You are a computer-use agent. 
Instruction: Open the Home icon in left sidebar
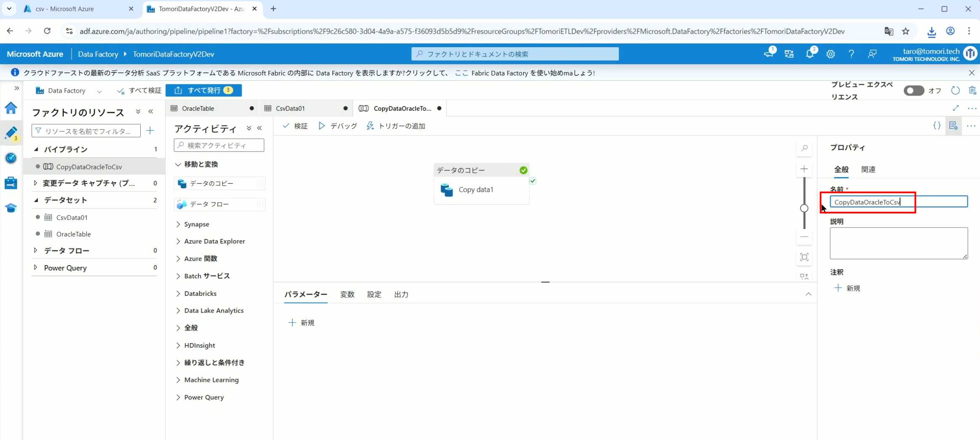click(11, 108)
